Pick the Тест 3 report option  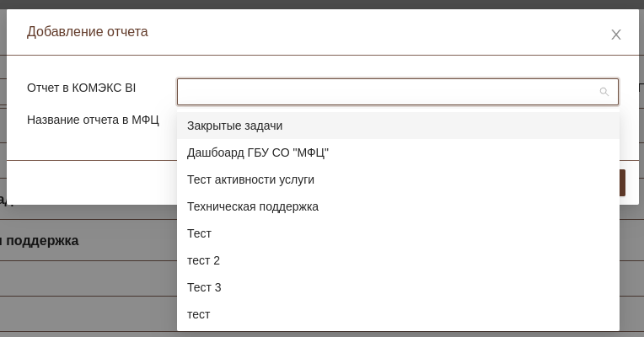204,287
